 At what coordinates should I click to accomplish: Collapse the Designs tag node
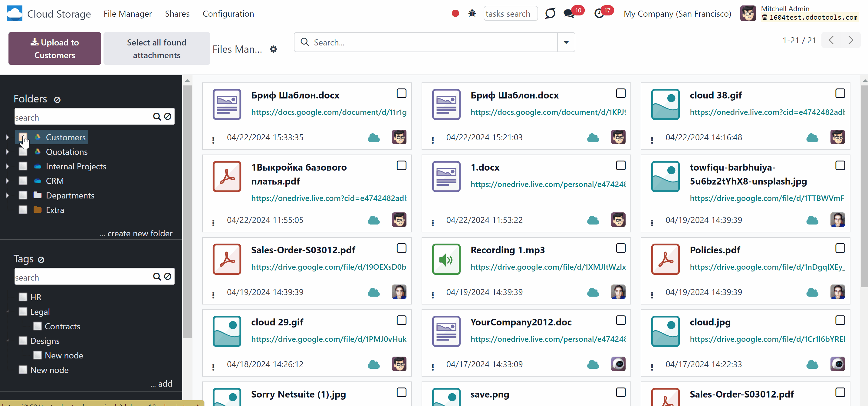click(x=7, y=341)
